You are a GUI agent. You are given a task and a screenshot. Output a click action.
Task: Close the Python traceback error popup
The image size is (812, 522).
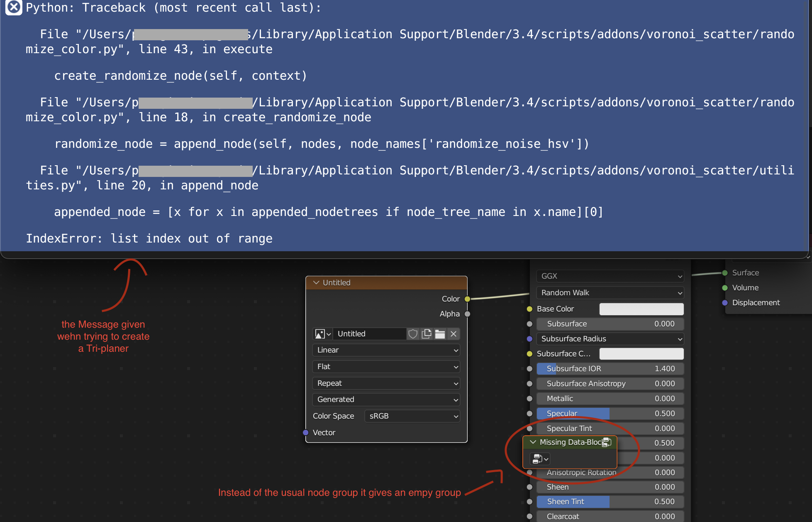[13, 7]
